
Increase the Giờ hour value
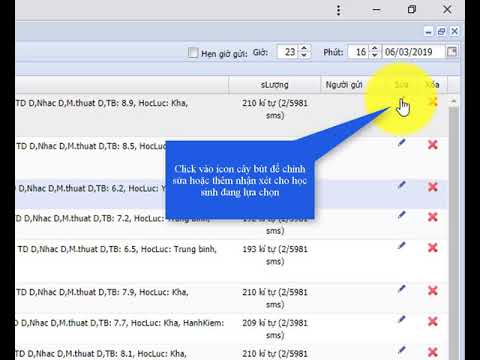click(304, 48)
